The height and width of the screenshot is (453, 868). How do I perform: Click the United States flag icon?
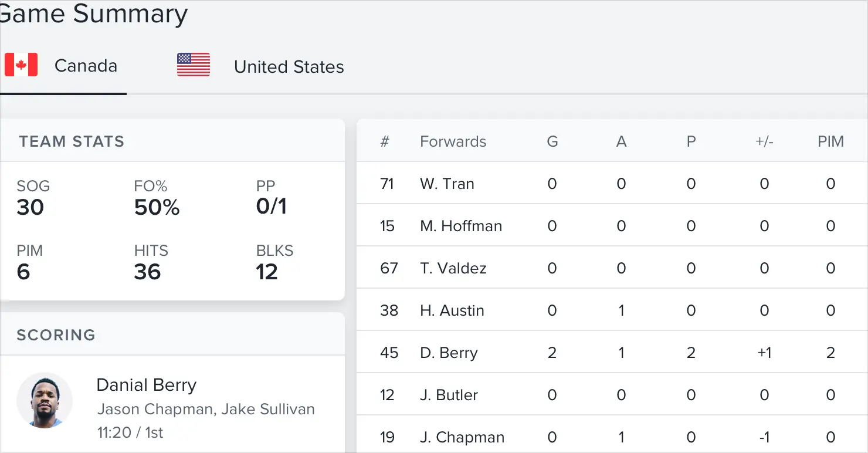(194, 65)
